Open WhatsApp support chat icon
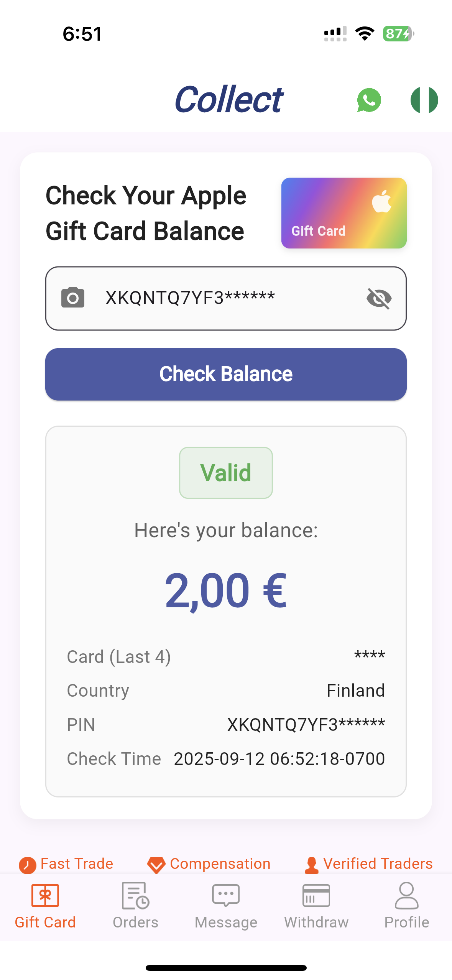The image size is (452, 980). tap(369, 100)
